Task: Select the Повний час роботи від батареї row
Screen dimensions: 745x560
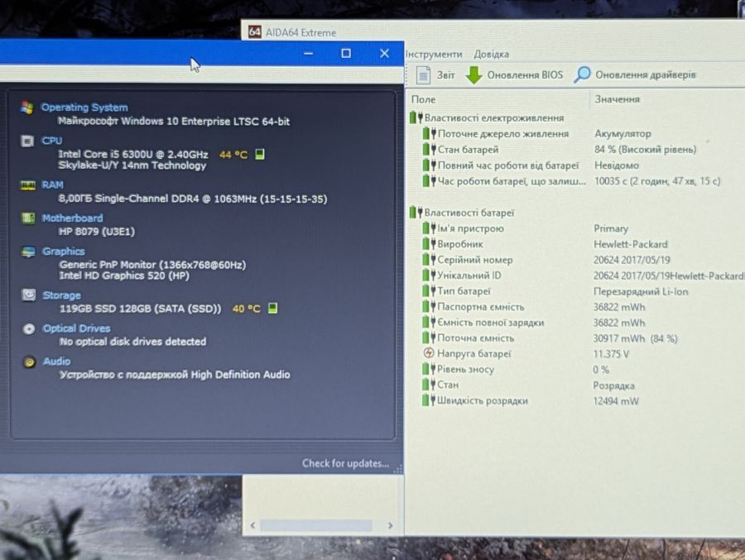Action: (576, 165)
